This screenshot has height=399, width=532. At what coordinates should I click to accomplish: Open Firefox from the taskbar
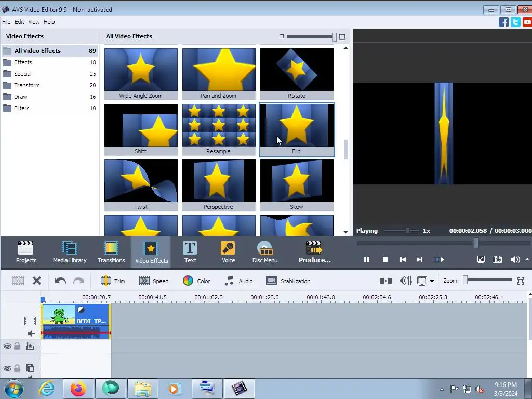(x=78, y=389)
